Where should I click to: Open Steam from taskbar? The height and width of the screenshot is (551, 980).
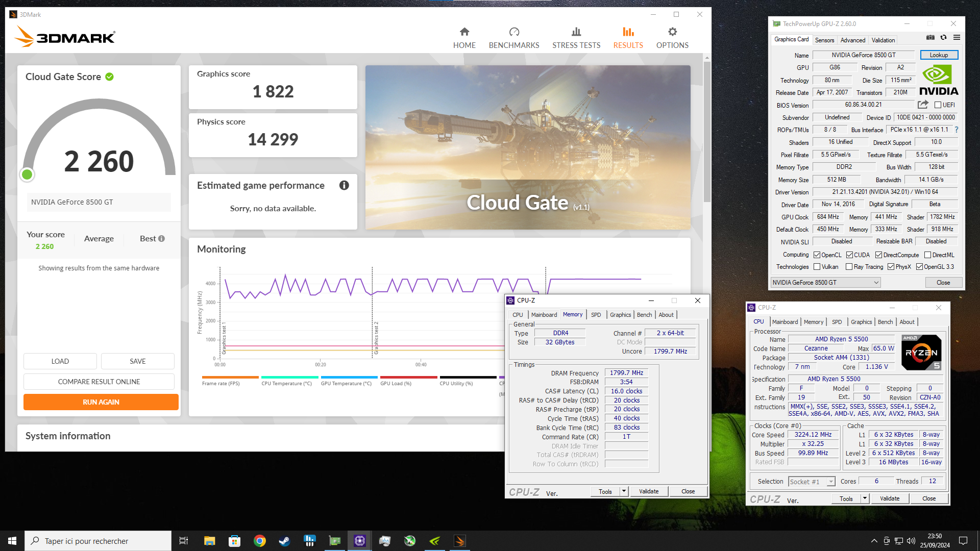(284, 541)
